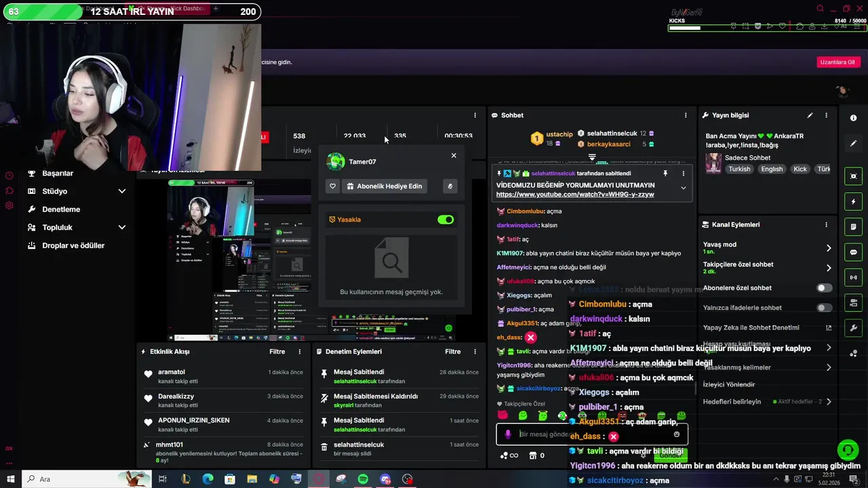868x488 pixels.
Task: Toggle moderation log icon in right sidebar
Action: pos(854,227)
